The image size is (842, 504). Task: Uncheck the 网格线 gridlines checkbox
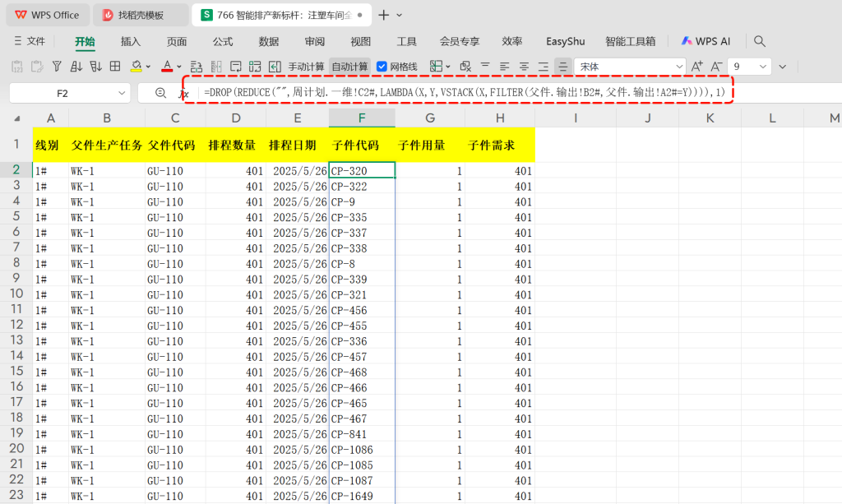click(382, 67)
